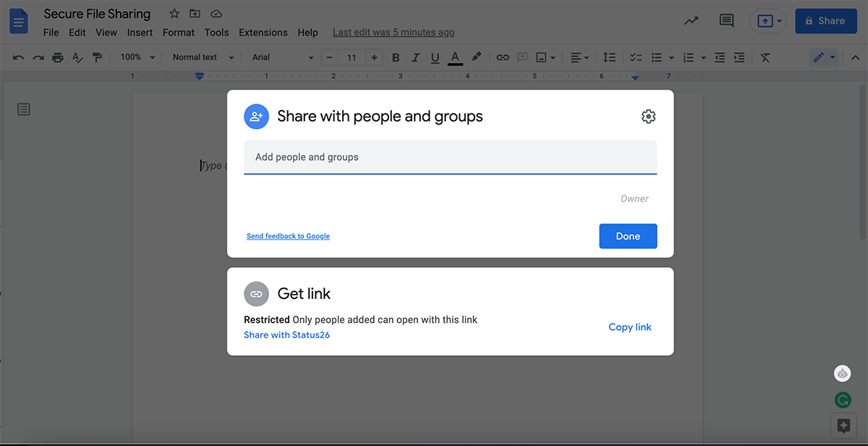
Task: Toggle underline formatting
Action: click(435, 57)
